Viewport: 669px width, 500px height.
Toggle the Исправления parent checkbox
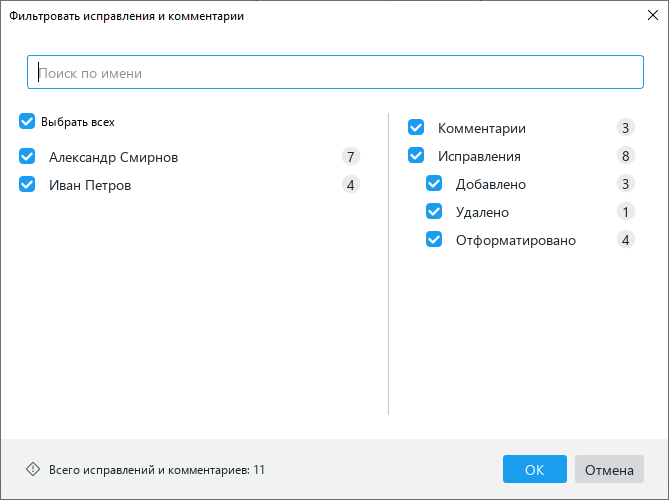pyautogui.click(x=416, y=156)
